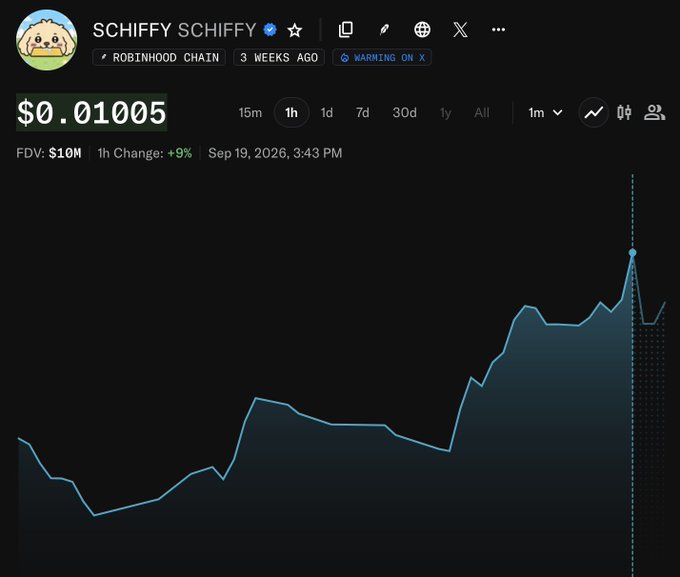Screen dimensions: 680x577
Task: Select the 15m time range
Action: click(250, 113)
